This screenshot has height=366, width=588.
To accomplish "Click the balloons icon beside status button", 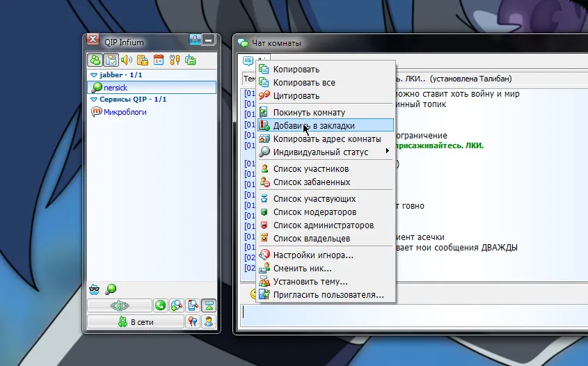I will click(x=193, y=322).
